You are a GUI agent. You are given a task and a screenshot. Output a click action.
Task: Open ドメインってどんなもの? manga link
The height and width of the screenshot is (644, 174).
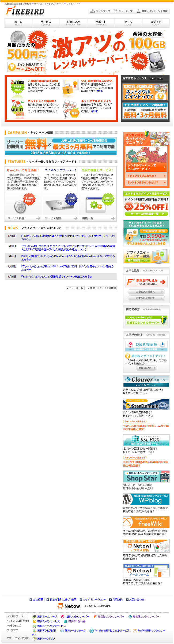click(x=146, y=176)
